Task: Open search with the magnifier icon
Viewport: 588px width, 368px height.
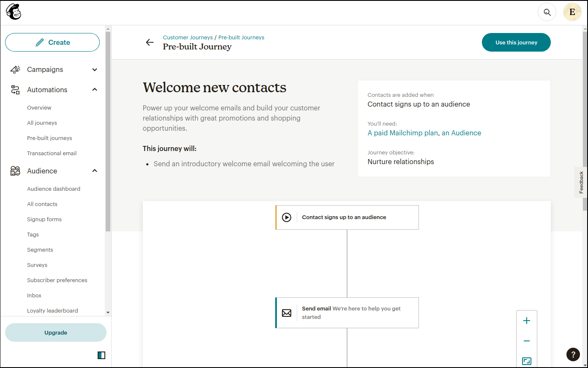Action: pos(547,12)
